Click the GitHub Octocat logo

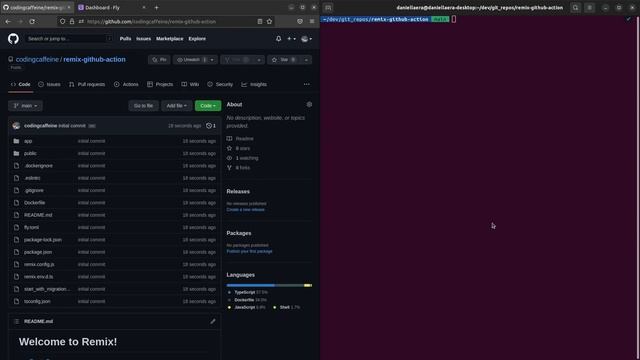point(13,39)
